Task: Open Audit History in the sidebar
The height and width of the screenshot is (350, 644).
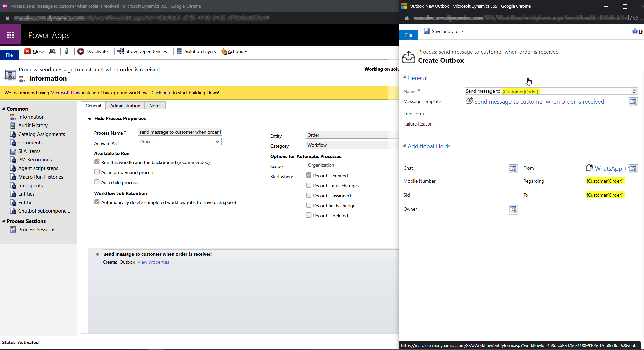Action: coord(33,125)
